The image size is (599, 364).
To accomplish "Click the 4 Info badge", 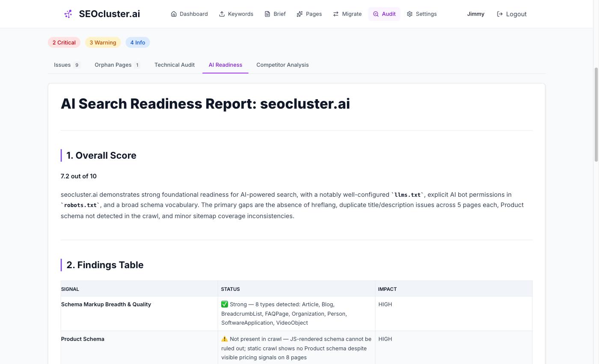I will [x=138, y=42].
